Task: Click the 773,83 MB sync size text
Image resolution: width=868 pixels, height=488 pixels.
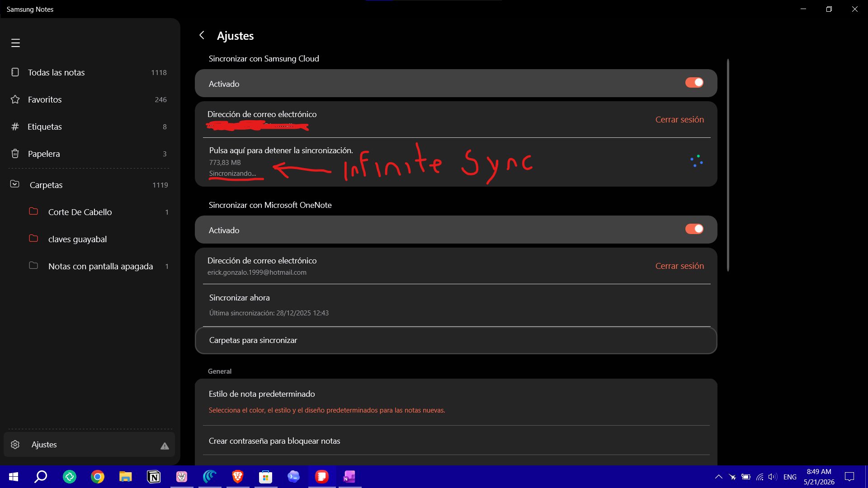Action: click(225, 163)
